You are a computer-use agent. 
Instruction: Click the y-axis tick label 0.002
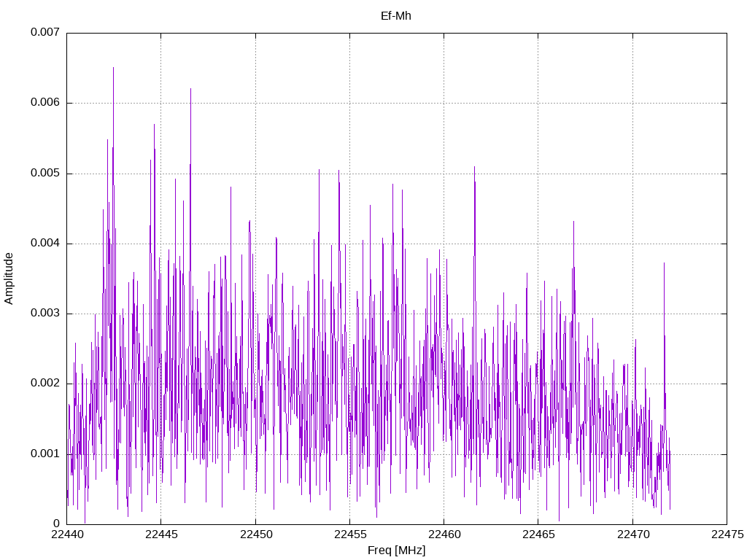[45, 384]
